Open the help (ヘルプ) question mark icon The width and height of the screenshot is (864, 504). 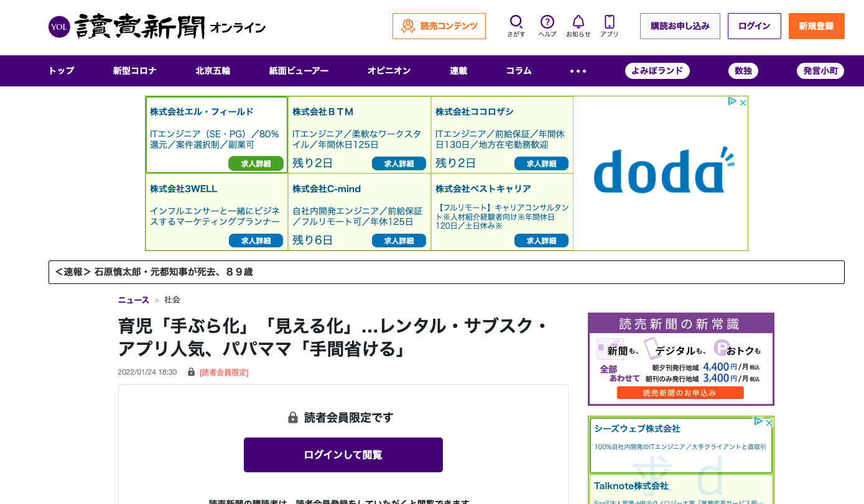click(547, 22)
